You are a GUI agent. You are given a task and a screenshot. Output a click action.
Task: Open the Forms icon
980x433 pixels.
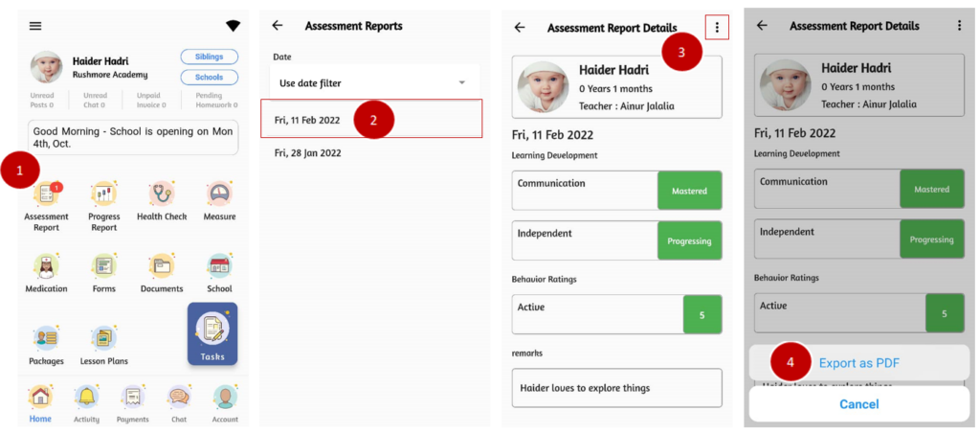click(x=103, y=266)
